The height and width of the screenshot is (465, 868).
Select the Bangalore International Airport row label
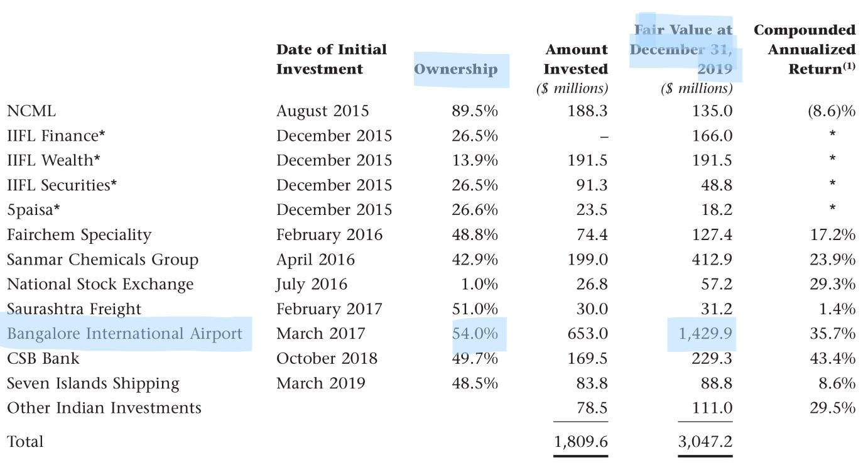click(124, 334)
